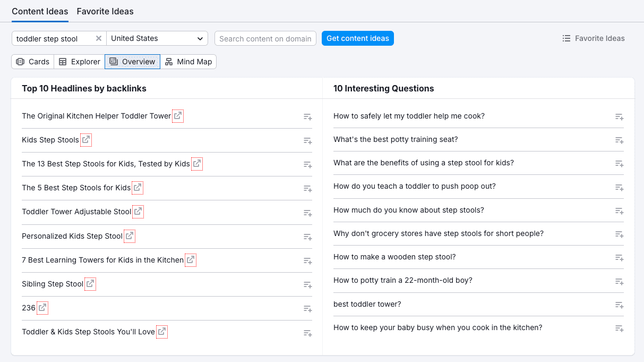Switch to Mind Map view

[188, 62]
